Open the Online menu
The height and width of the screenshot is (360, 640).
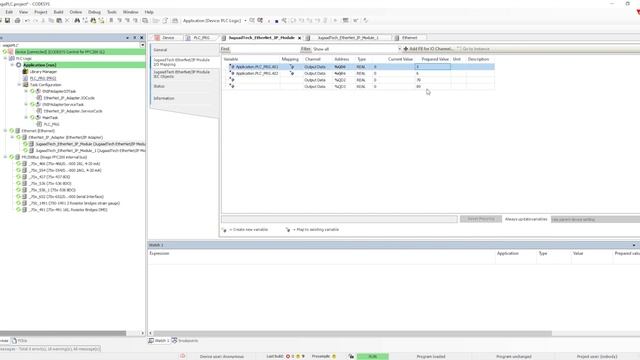pos(76,12)
